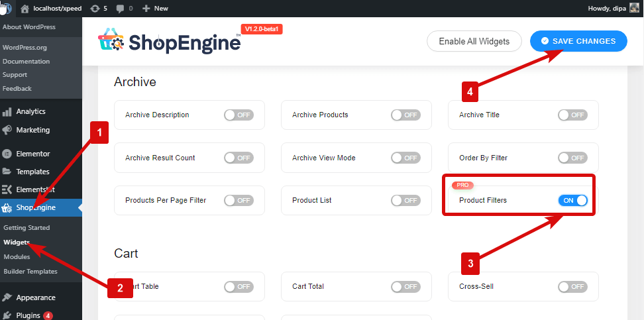This screenshot has width=644, height=320.
Task: Toggle Products Per Page Filter switch
Action: point(239,201)
